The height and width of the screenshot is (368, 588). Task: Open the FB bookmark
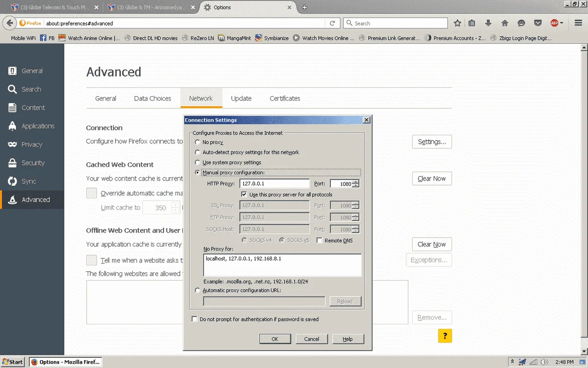48,38
